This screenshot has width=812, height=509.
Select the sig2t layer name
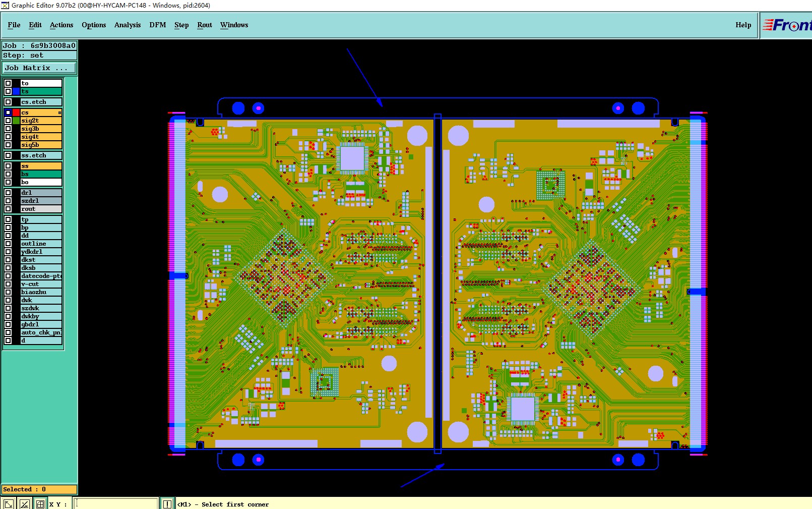[x=41, y=121]
